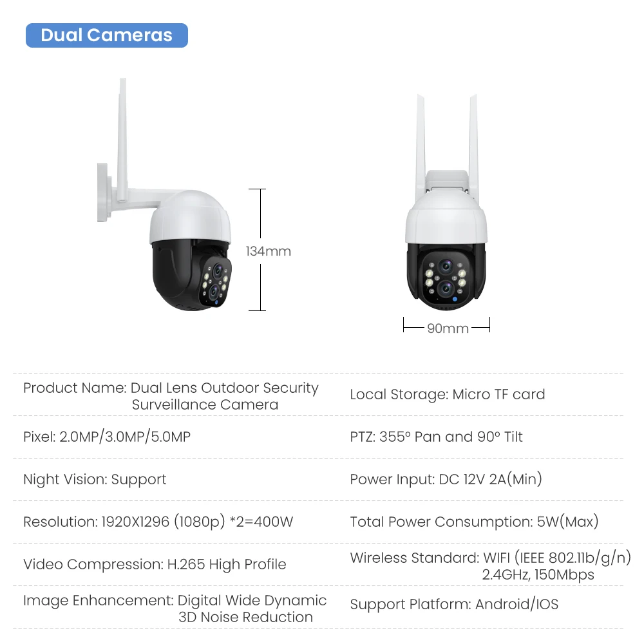Viewport: 644px width, 644px height.
Task: Click Support Platform Android/IOS text
Action: [x=454, y=604]
